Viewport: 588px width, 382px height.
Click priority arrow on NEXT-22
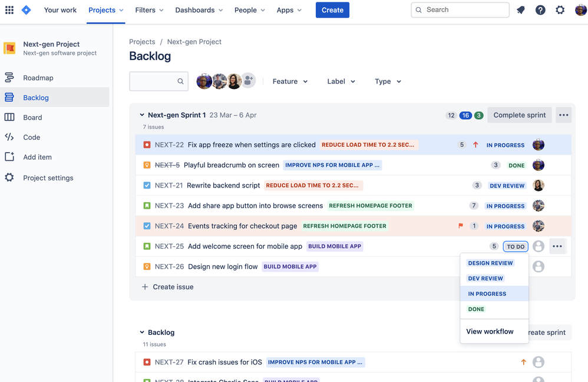[475, 145]
